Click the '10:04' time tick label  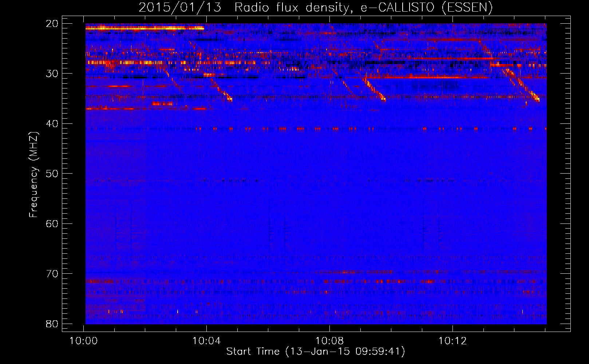207,341
